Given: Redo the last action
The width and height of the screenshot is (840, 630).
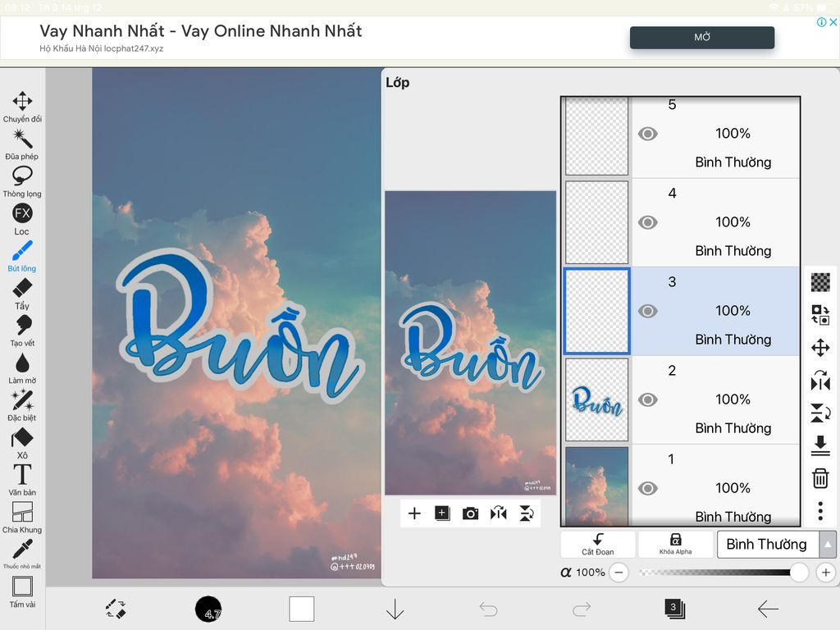Looking at the screenshot, I should (x=582, y=609).
